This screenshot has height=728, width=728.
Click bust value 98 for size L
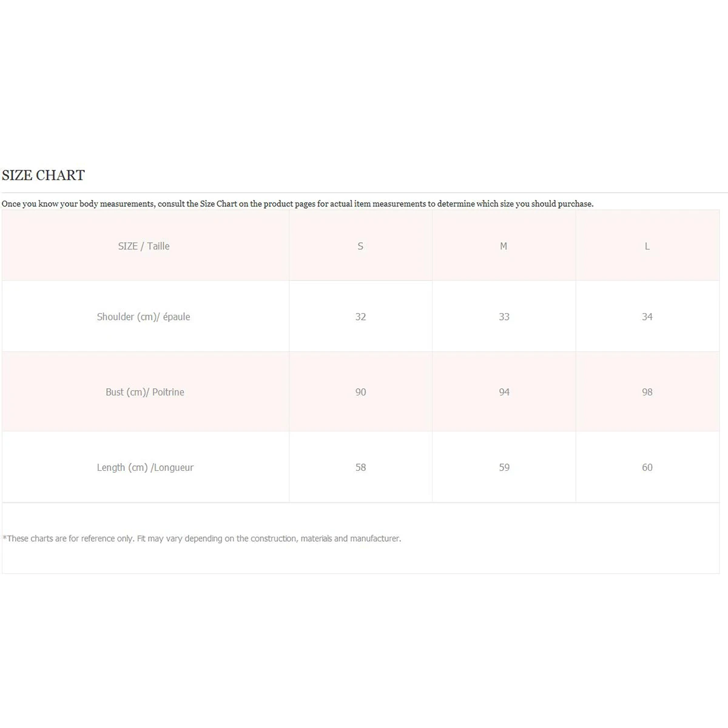coord(647,392)
